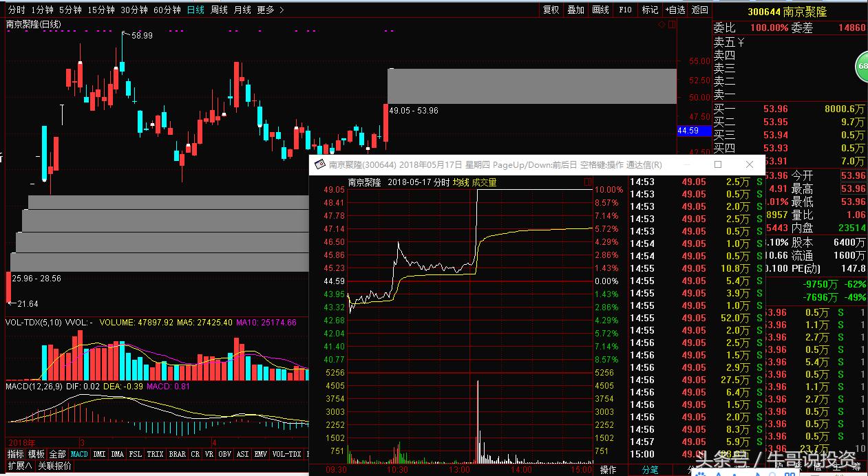Click the 14:55 trade row with 52.0万 volume

click(697, 318)
